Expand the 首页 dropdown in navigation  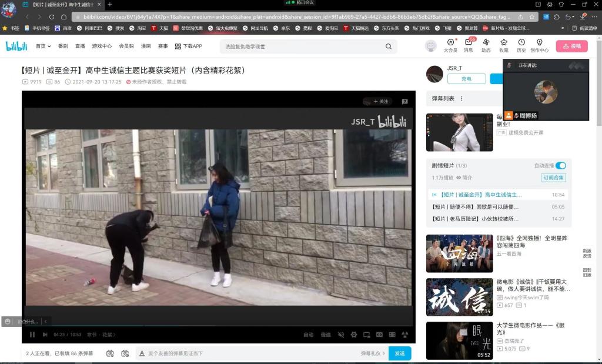click(42, 46)
